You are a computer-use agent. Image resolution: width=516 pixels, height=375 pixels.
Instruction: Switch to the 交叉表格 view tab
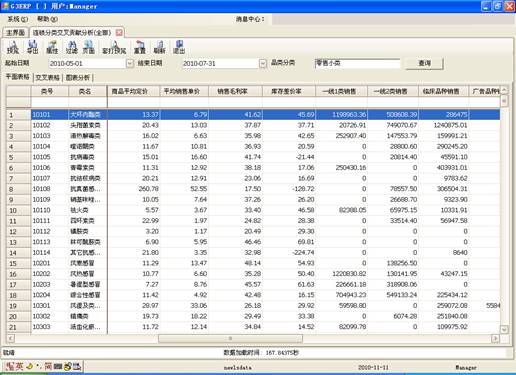[x=47, y=77]
